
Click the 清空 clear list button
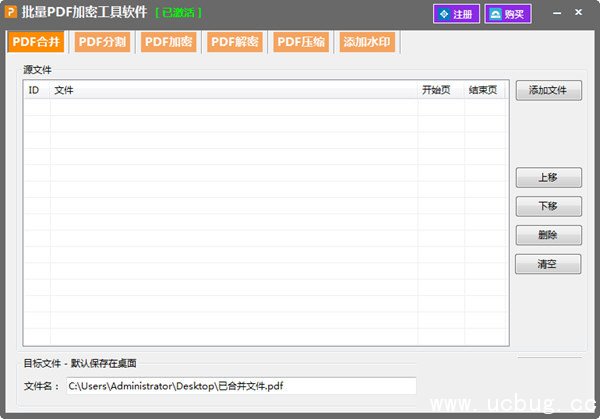point(547,265)
